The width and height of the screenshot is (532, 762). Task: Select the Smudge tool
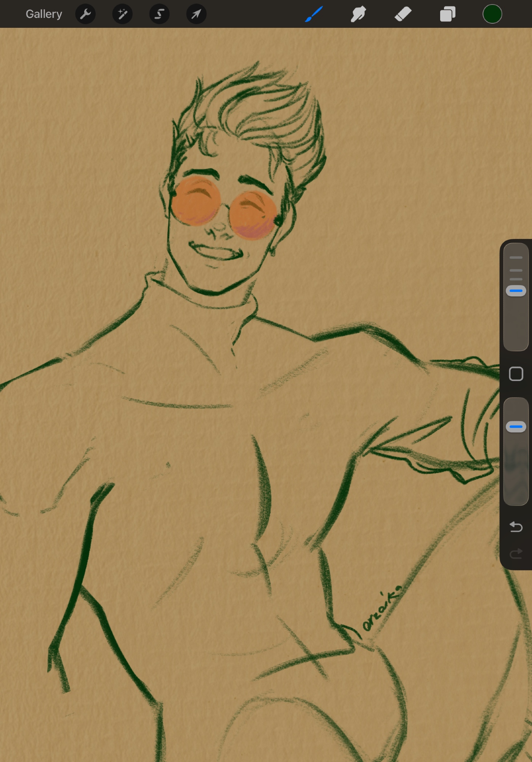tap(358, 14)
